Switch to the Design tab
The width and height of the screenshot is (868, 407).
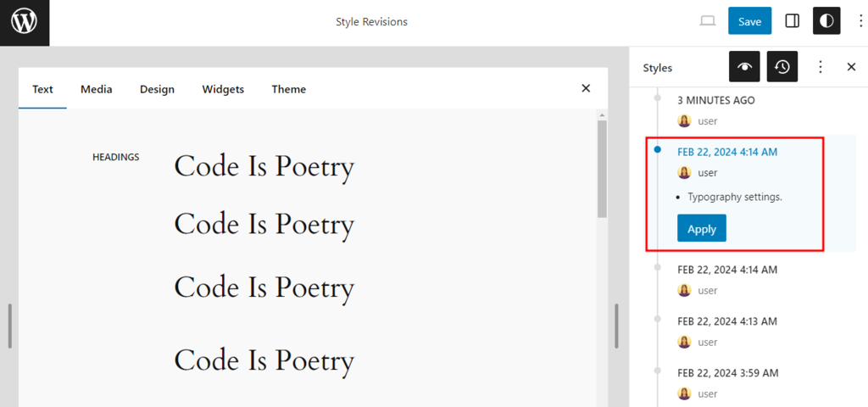point(157,89)
